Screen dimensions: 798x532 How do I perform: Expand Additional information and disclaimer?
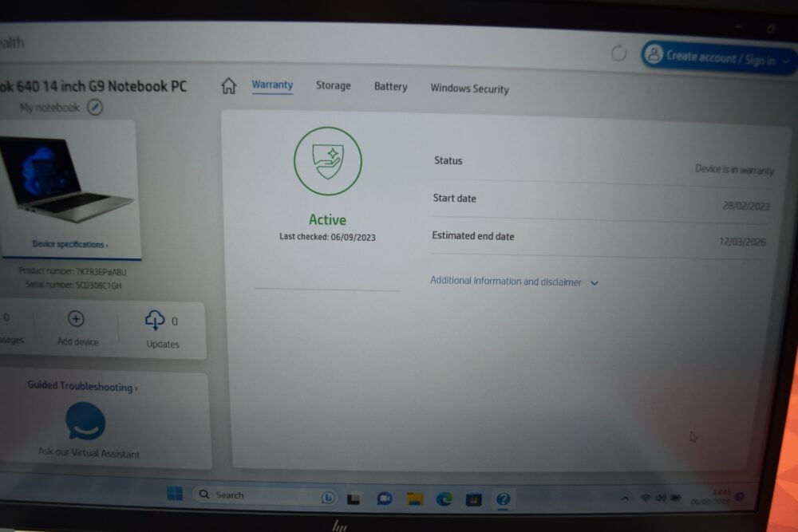pyautogui.click(x=514, y=282)
